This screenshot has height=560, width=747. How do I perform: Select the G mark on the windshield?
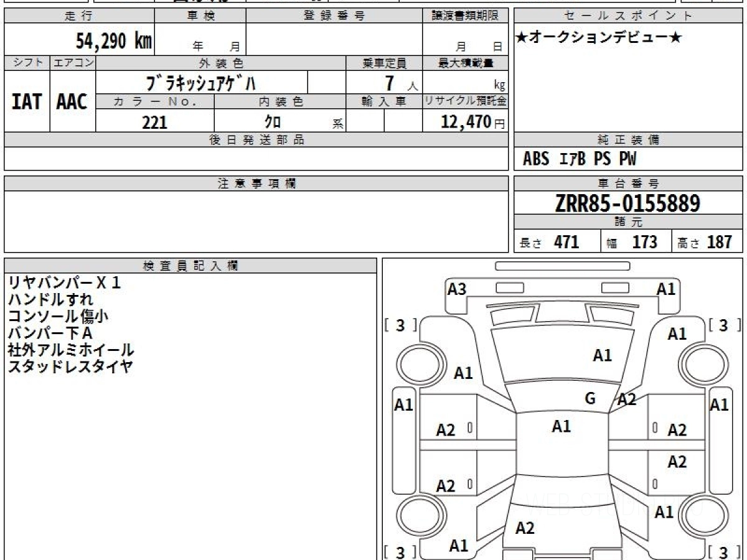(590, 399)
